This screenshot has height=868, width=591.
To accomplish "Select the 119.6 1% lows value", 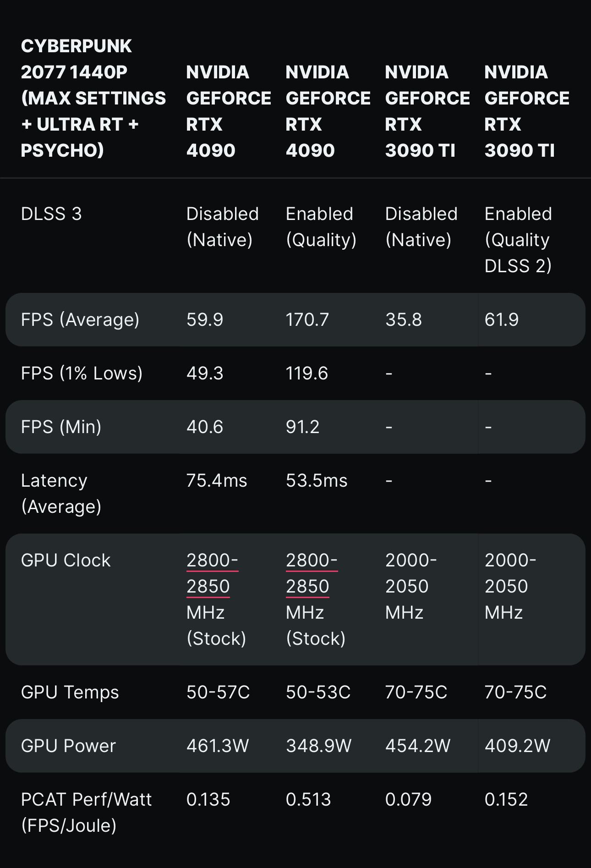I will click(x=306, y=373).
